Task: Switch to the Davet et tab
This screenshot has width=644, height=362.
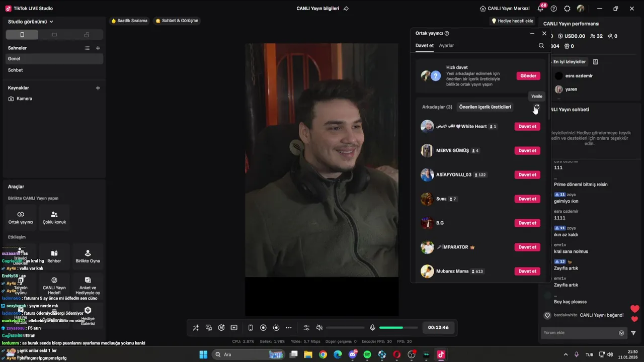Action: click(424, 45)
